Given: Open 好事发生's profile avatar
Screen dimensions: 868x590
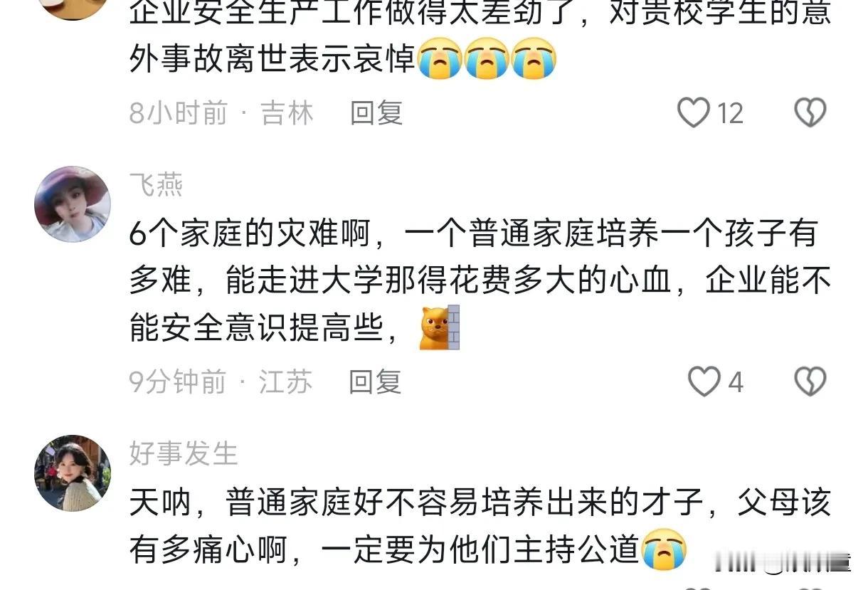Looking at the screenshot, I should (73, 473).
